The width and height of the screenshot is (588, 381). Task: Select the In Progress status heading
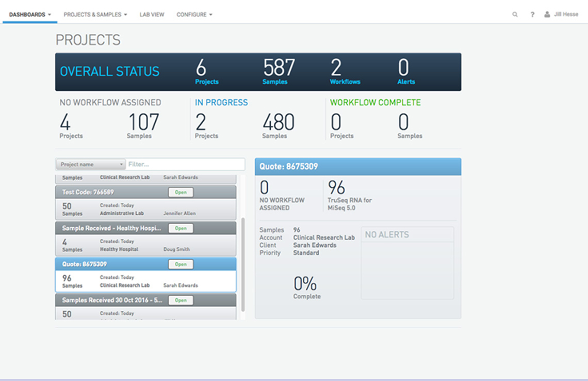point(221,103)
